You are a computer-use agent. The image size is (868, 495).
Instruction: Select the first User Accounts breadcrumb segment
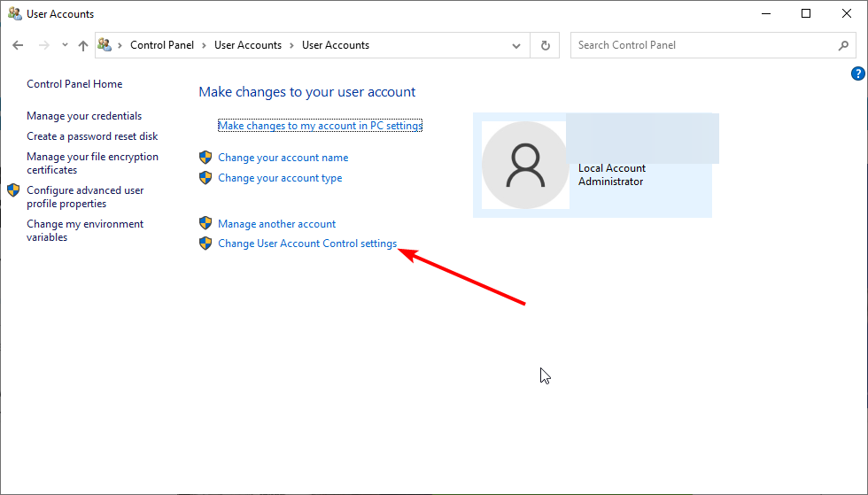tap(248, 45)
